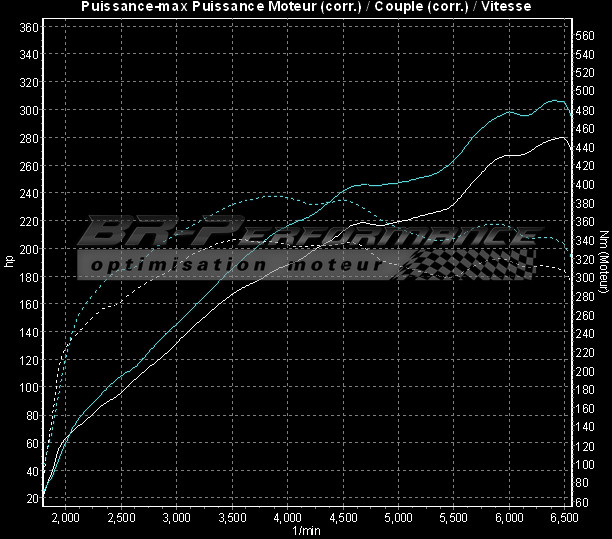Screen dimensions: 612x539
Task: Click the peak of the cyan power curve
Action: pyautogui.click(x=553, y=100)
